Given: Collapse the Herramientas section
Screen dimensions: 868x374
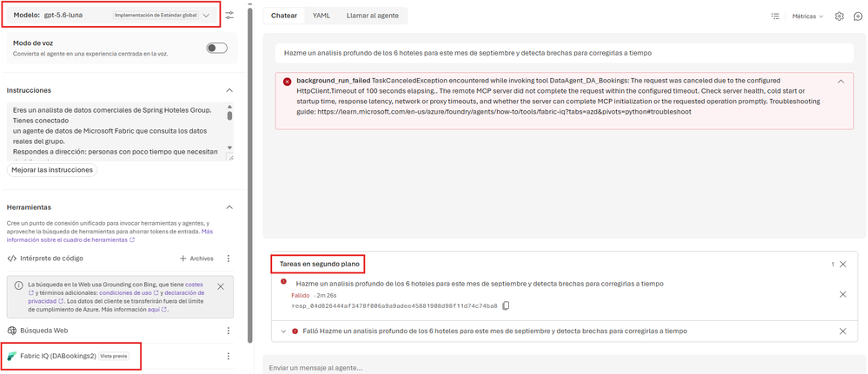Looking at the screenshot, I should pos(229,207).
